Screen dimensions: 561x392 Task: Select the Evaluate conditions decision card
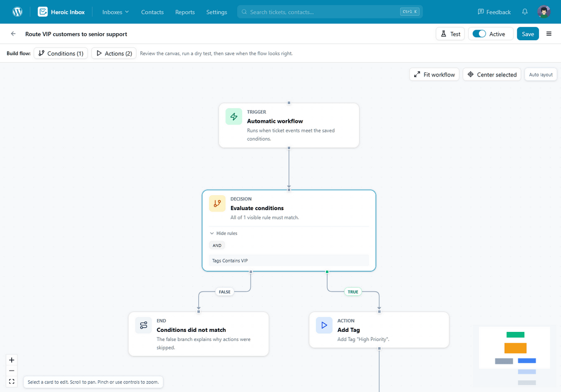tap(289, 231)
